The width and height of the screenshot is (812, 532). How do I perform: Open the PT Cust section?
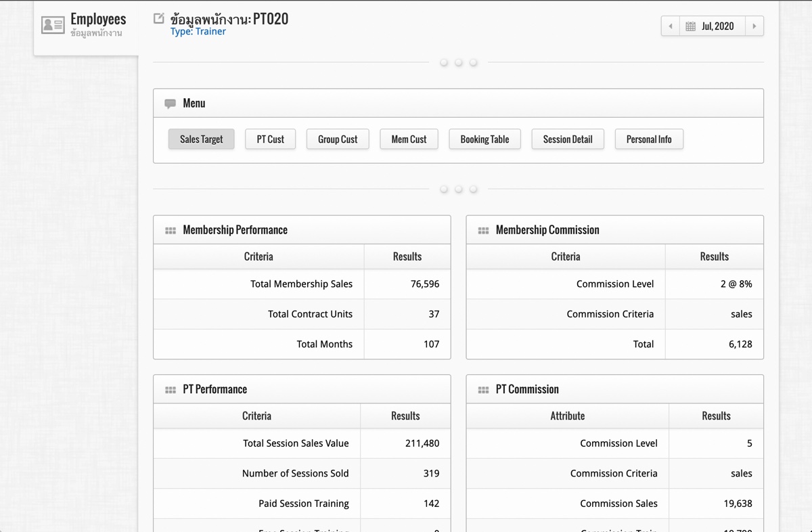(x=270, y=139)
